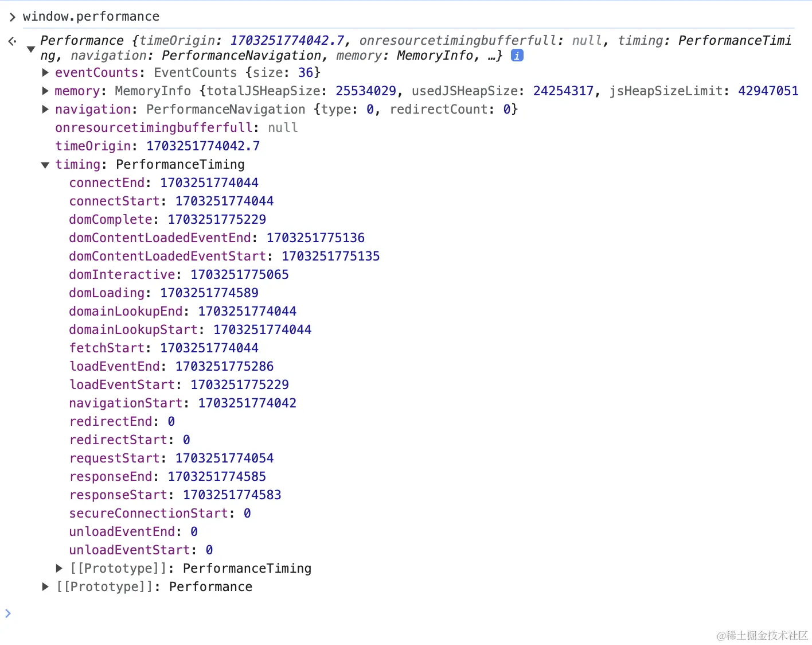The height and width of the screenshot is (645, 812).
Task: Collapse the timing PerformanceTiming section
Action: (x=45, y=165)
